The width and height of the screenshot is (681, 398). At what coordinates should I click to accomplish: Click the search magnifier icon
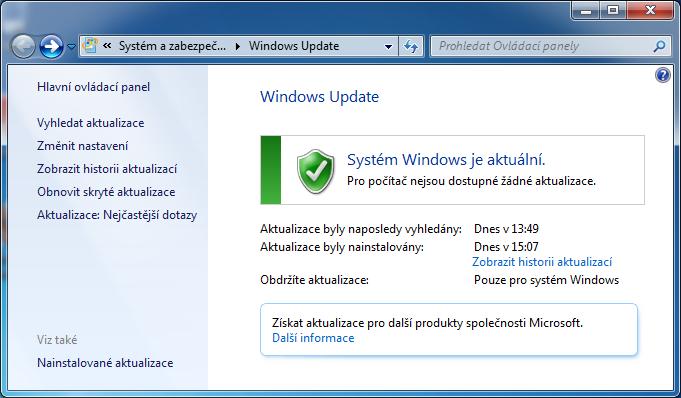(x=659, y=46)
